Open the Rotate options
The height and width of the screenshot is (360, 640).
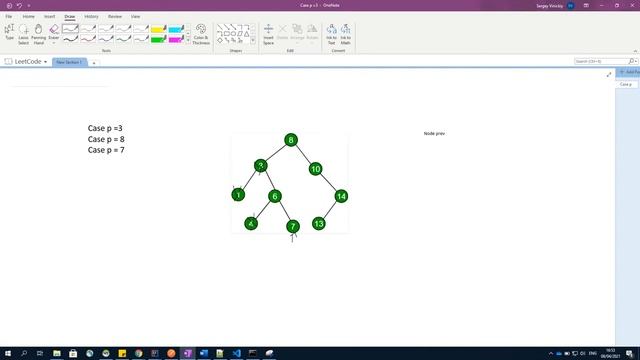tap(312, 33)
